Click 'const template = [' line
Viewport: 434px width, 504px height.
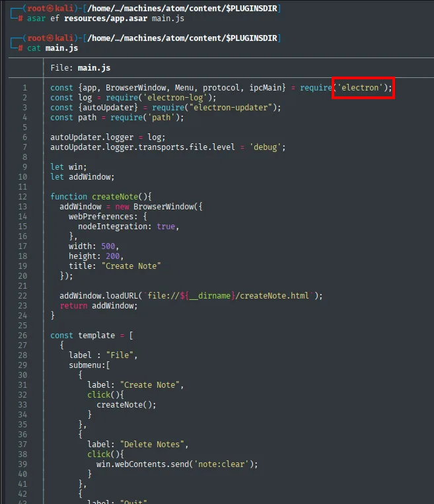(92, 336)
